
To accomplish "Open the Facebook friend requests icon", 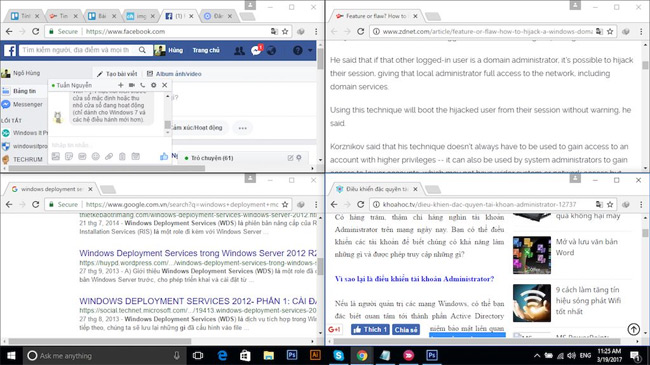I will click(x=239, y=51).
